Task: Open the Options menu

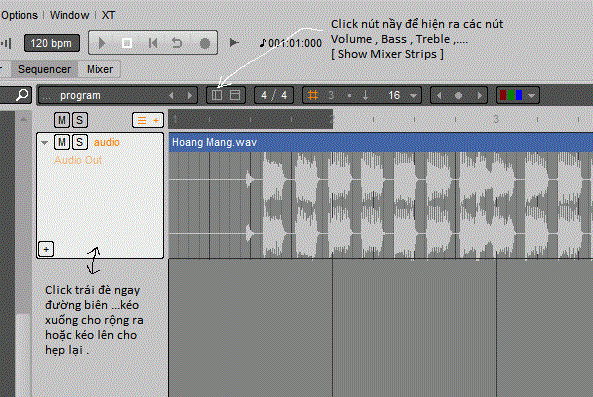Action: coord(19,15)
